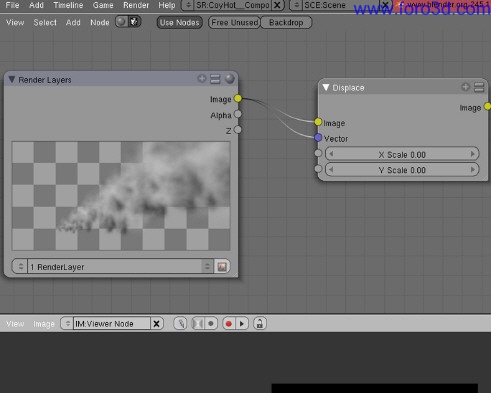Click the play arrow button
This screenshot has height=393, width=491.
pyautogui.click(x=242, y=324)
